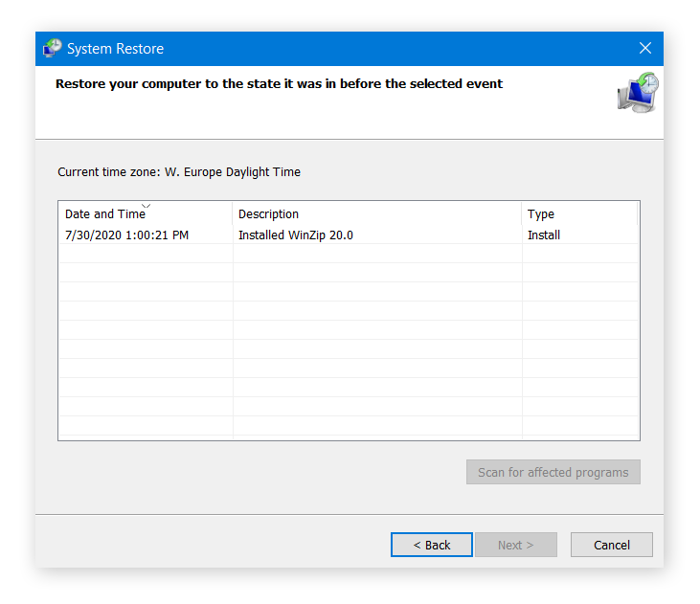The height and width of the screenshot is (604, 700).
Task: Click the Current time zone label
Action: tap(179, 172)
